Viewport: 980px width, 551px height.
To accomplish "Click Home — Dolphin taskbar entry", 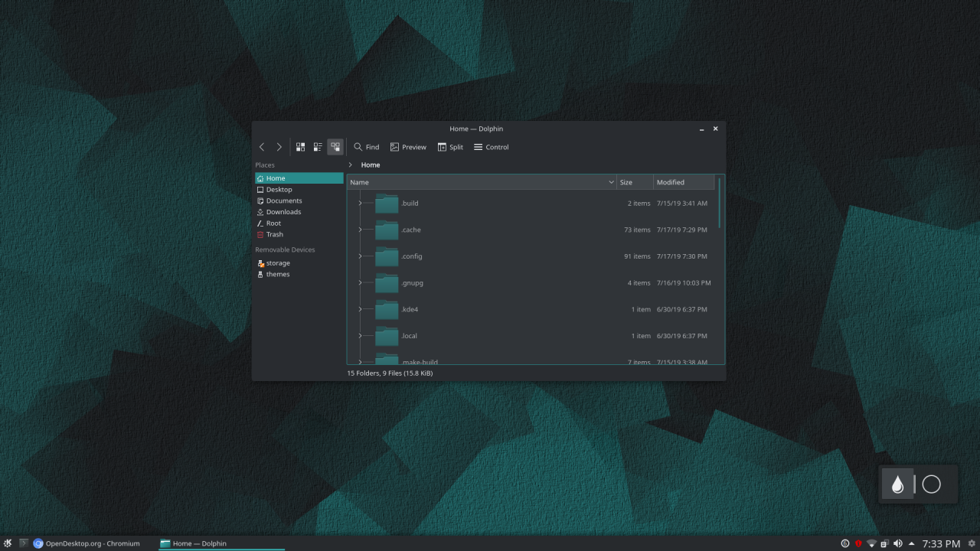I will [x=220, y=543].
